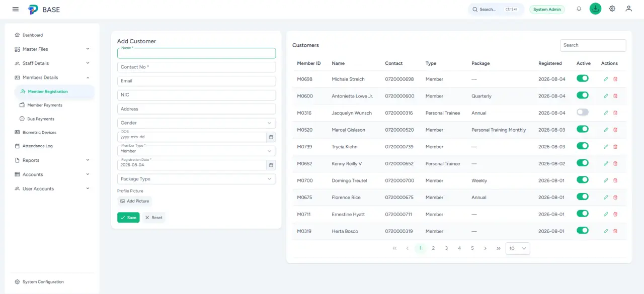Toggle active switch for Trycia Kiehn
Viewport: 644px width, 294px height.
click(x=583, y=146)
